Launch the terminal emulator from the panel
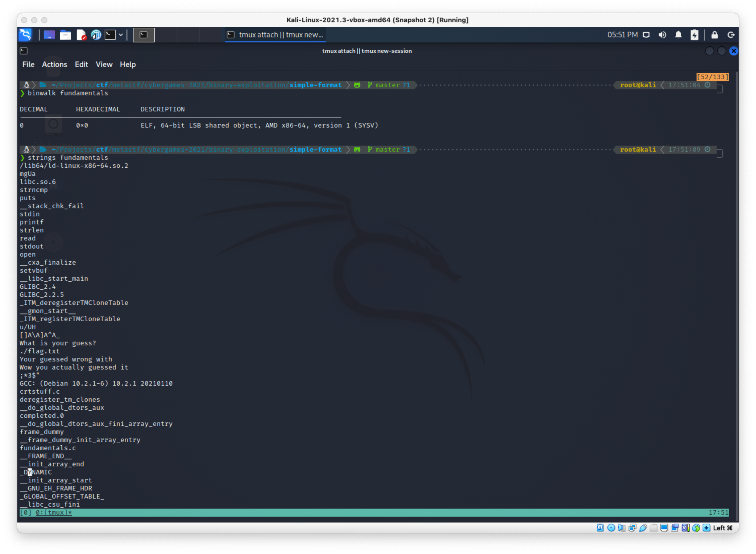 coord(110,35)
